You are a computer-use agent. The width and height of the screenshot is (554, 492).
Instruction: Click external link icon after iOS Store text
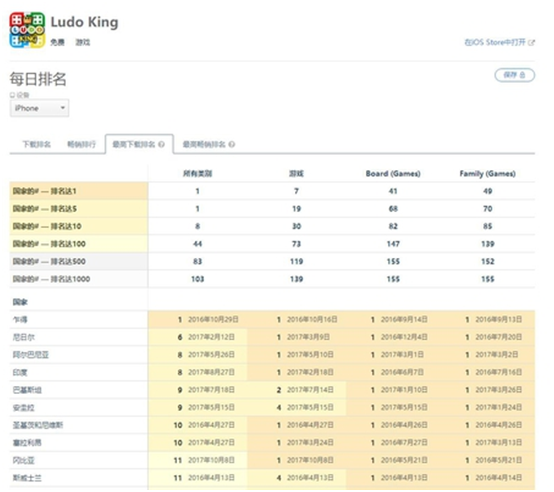pyautogui.click(x=531, y=43)
